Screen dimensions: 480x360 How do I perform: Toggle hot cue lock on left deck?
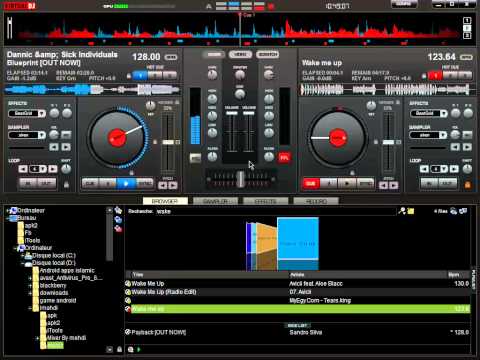click(x=129, y=76)
